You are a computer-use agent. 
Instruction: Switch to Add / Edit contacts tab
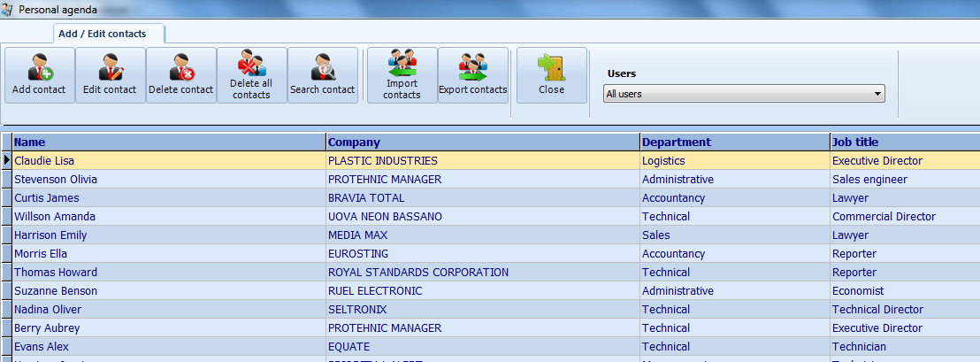[x=102, y=34]
